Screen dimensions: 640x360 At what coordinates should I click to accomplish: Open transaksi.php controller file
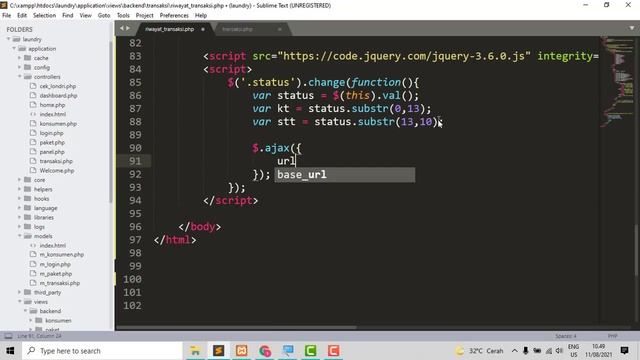[x=56, y=161]
